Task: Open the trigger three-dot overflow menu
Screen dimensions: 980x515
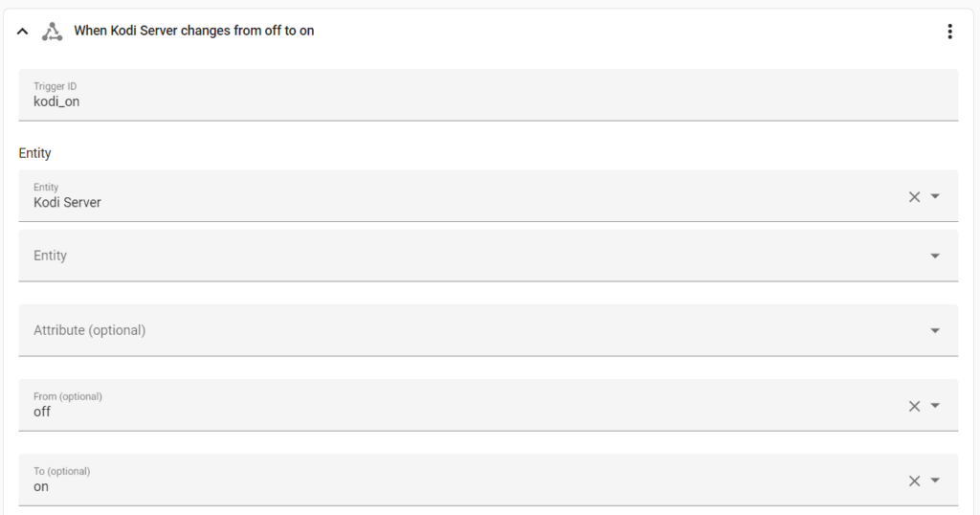Action: coord(949,32)
